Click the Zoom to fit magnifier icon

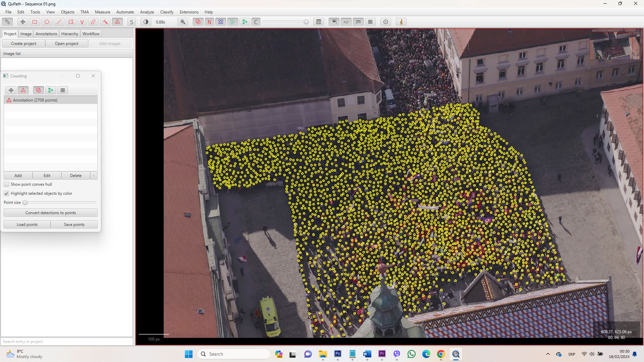[x=183, y=22]
